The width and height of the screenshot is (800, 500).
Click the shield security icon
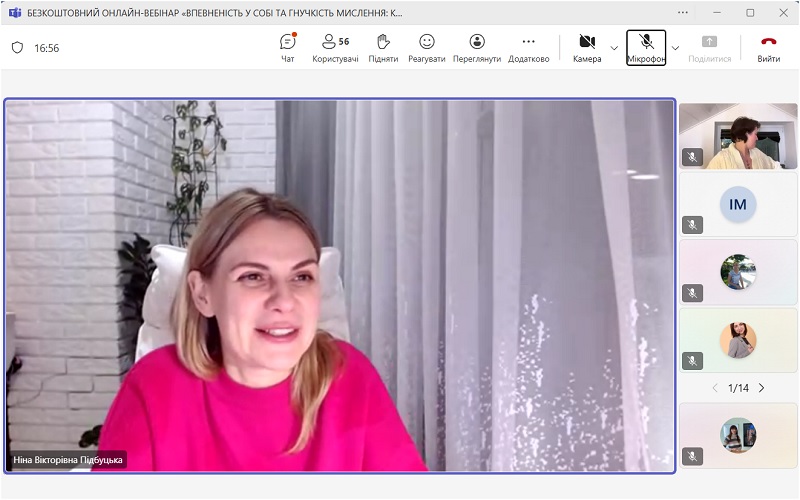click(x=17, y=48)
